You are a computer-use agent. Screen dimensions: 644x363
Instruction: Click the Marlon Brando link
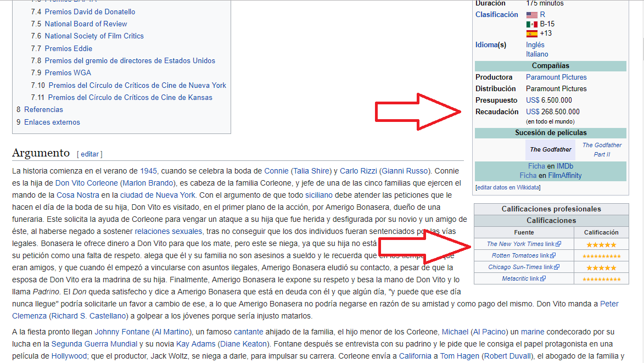pyautogui.click(x=148, y=183)
